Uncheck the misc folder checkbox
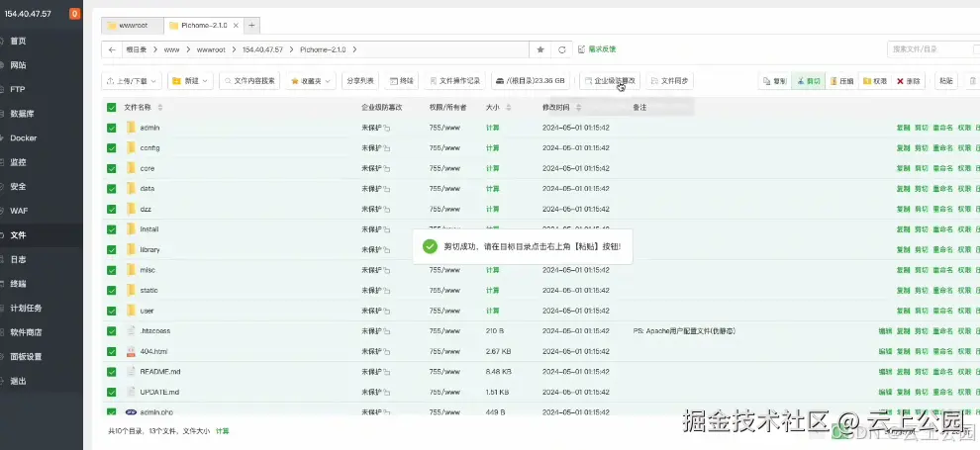This screenshot has height=450, width=980. (111, 270)
